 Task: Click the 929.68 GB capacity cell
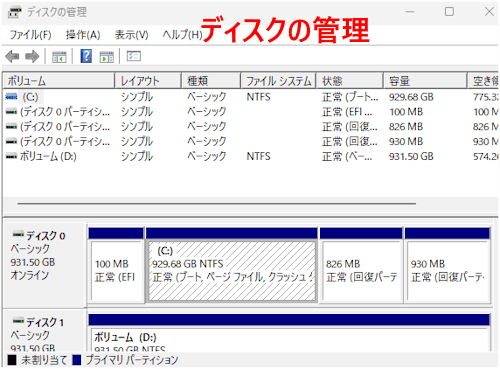coord(411,97)
